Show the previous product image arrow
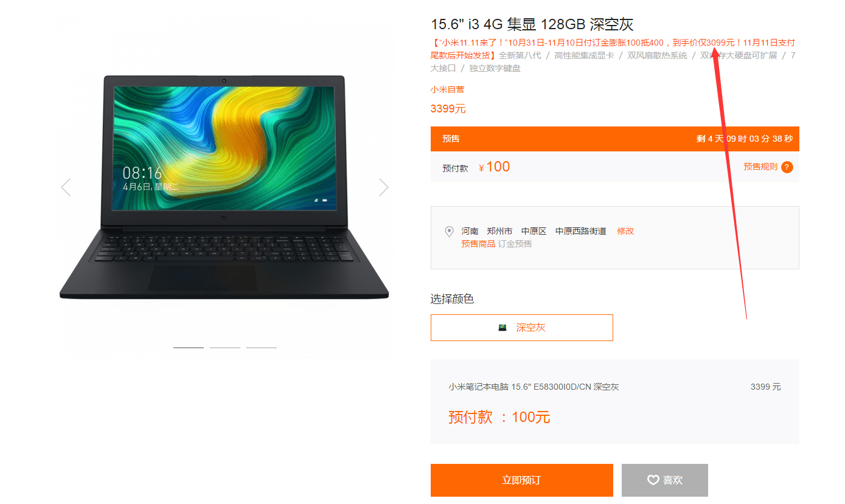845x504 pixels. pyautogui.click(x=66, y=187)
